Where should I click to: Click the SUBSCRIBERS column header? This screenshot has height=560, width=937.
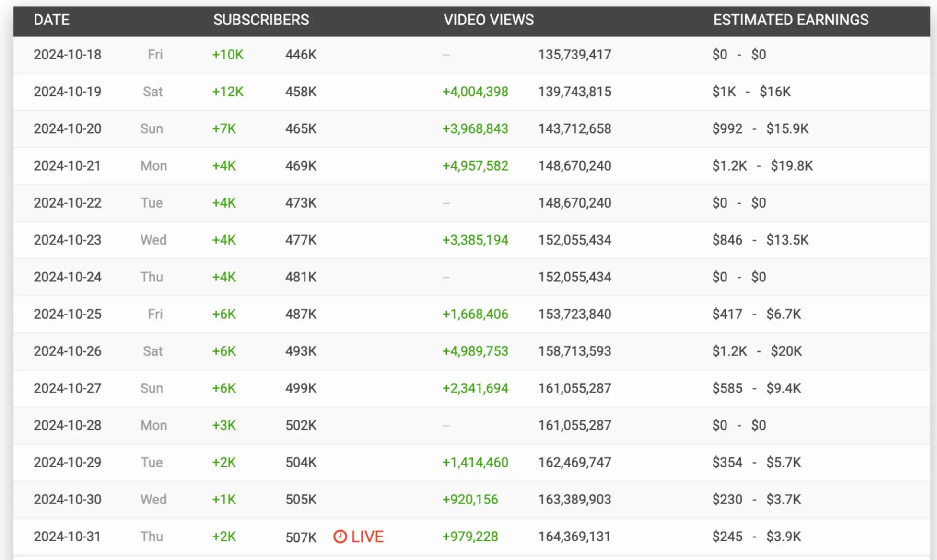[261, 20]
